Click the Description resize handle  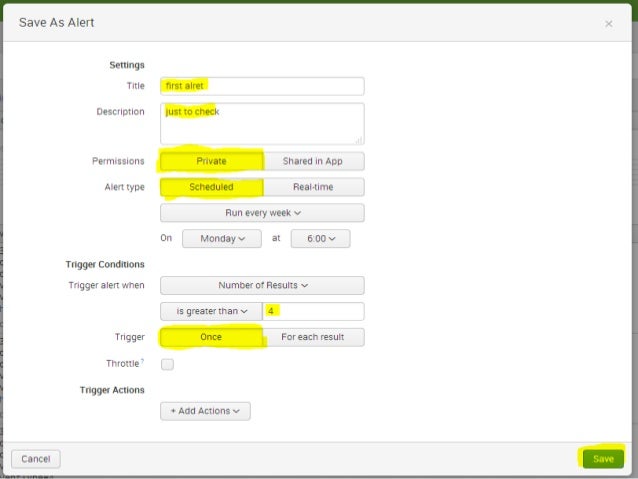point(358,140)
